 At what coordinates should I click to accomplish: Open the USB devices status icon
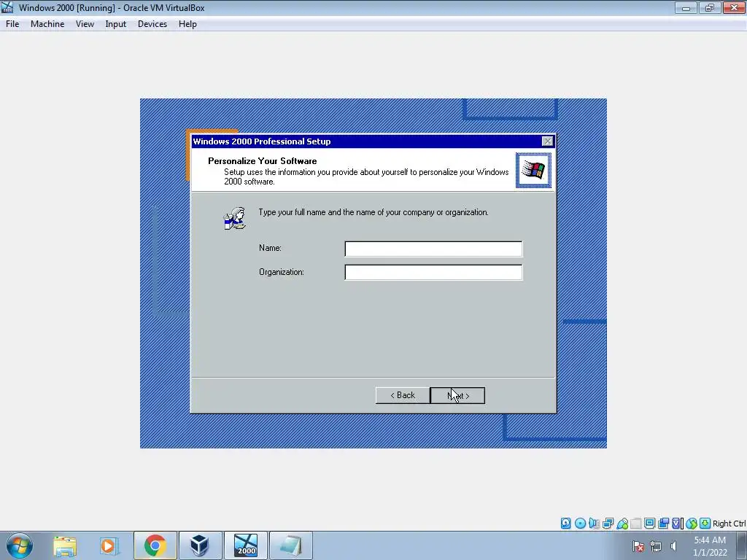(622, 524)
